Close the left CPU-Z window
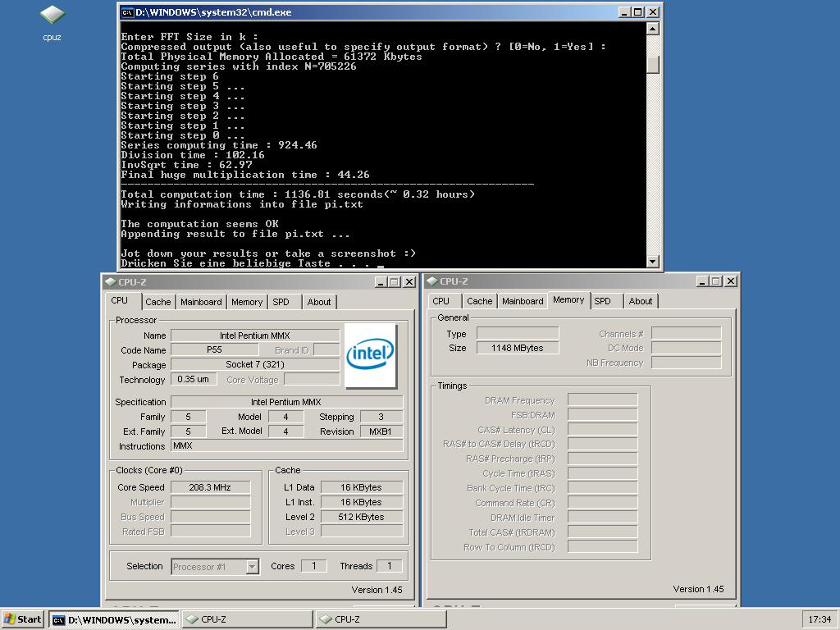840x630 pixels. point(409,282)
